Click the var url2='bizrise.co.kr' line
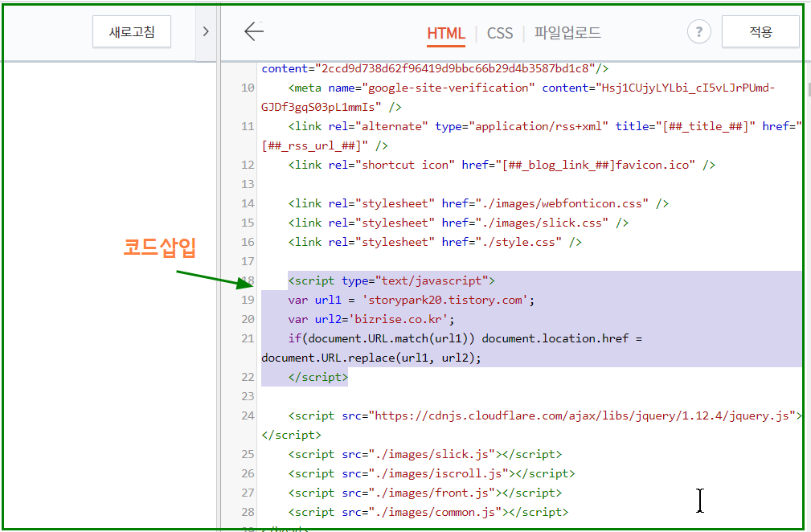811x532 pixels. tap(371, 319)
